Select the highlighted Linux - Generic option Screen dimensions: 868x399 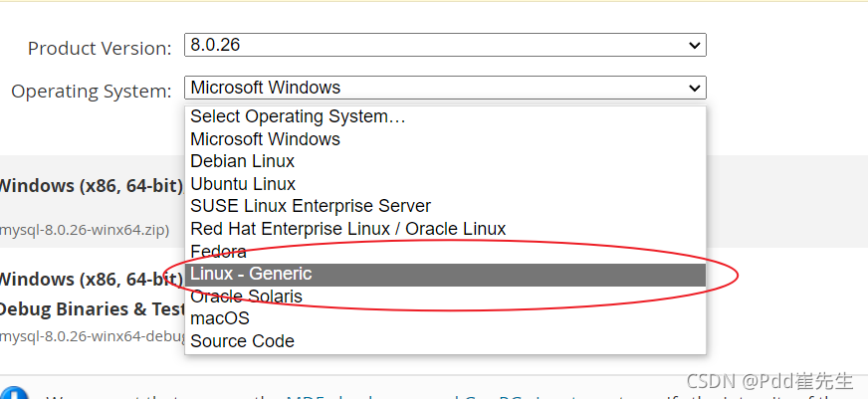[x=445, y=275]
